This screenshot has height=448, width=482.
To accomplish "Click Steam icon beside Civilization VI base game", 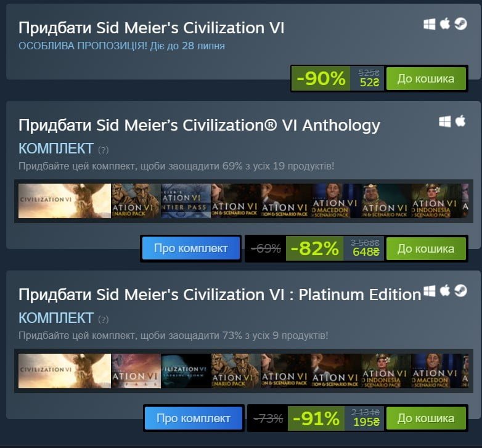I will tap(460, 23).
